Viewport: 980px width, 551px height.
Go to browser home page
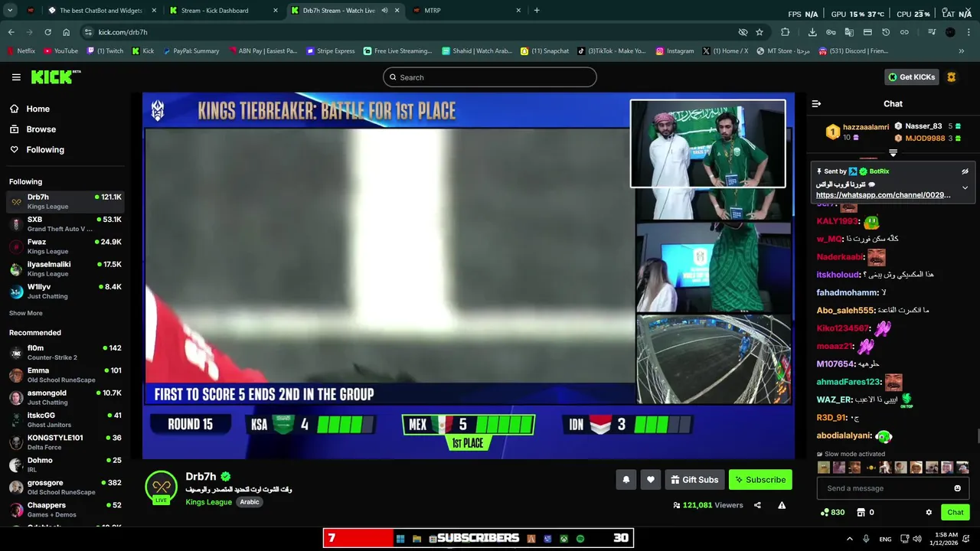(x=66, y=32)
